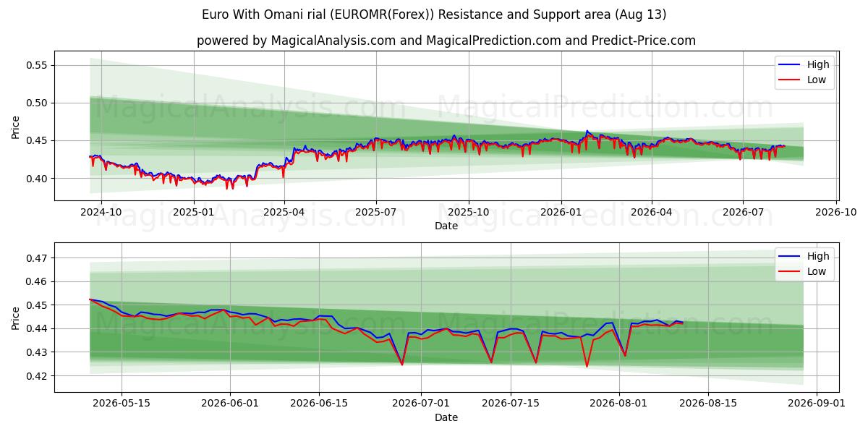This screenshot has height=434, width=868.
Task: Click the 'Date' axis label under top chart
Action: tap(446, 226)
